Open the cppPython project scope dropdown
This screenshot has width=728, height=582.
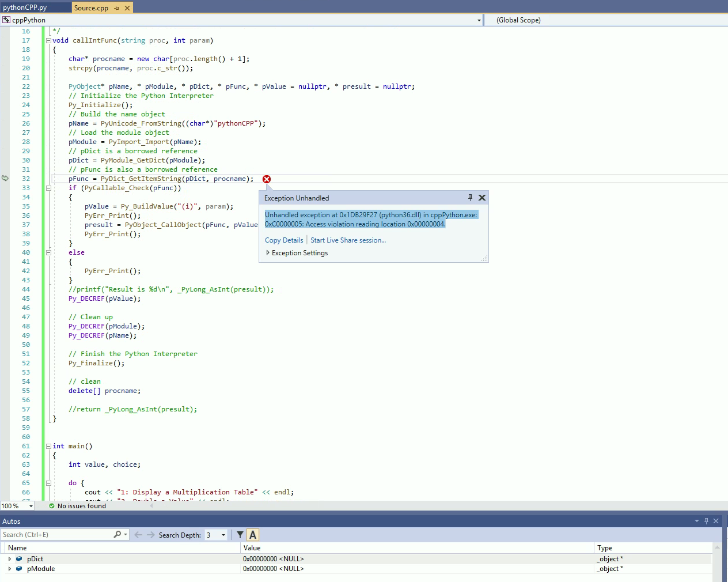tap(479, 20)
